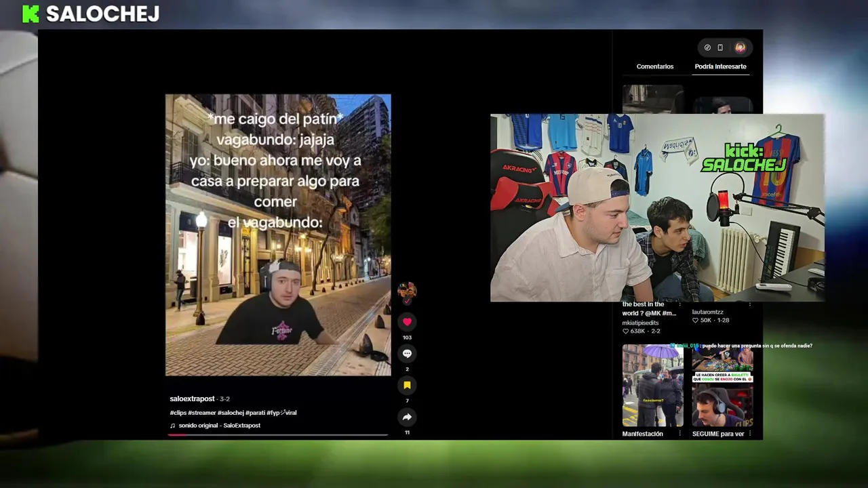
Task: Click the heart icon next to 50K
Action: [x=695, y=321]
